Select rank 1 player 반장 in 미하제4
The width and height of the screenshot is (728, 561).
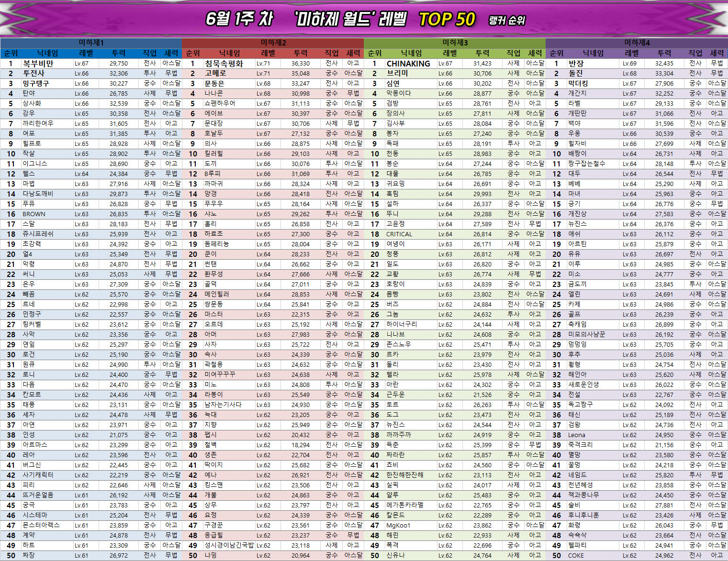[576, 64]
